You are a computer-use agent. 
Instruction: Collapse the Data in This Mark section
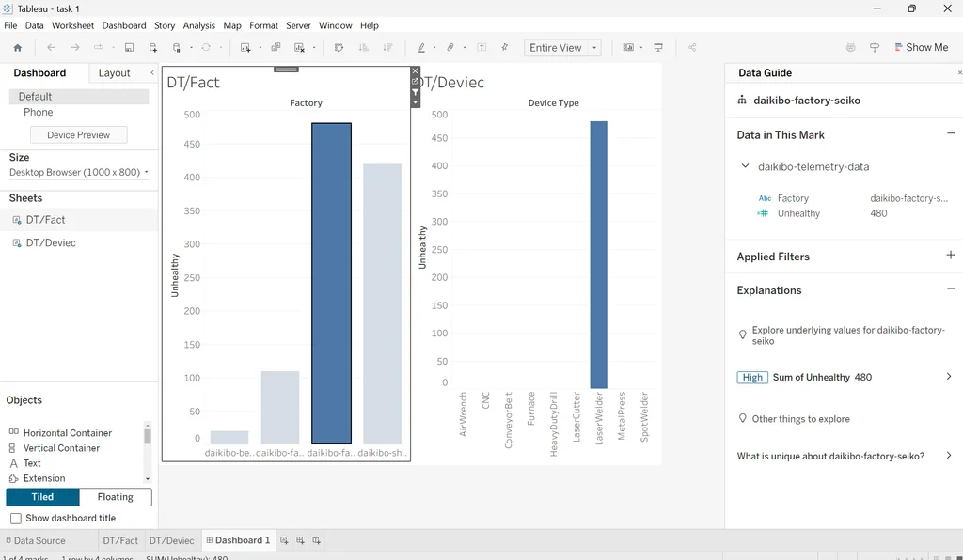click(951, 133)
